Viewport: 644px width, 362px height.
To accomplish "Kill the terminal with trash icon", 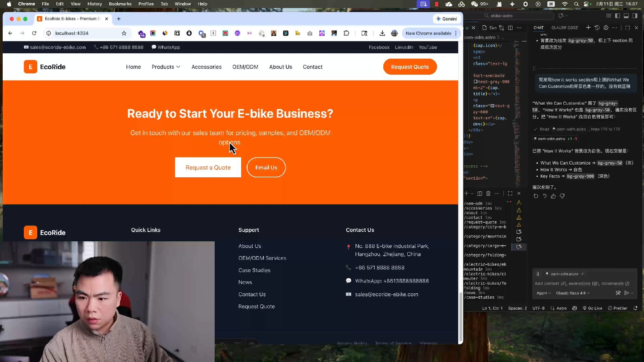I will click(x=488, y=193).
